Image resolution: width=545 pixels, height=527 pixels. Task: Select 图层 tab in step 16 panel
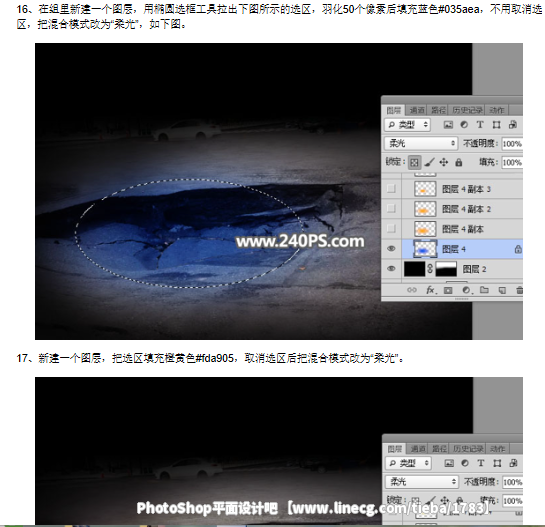[394, 110]
